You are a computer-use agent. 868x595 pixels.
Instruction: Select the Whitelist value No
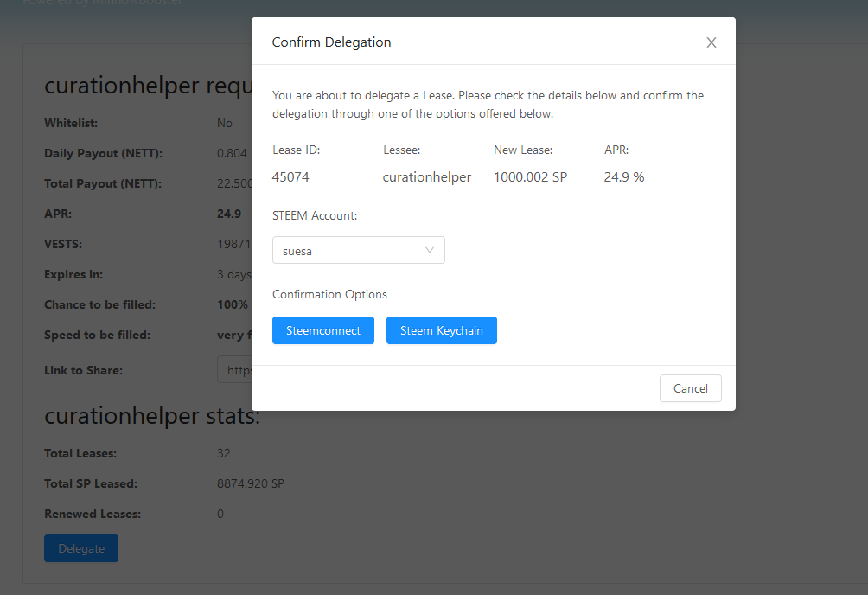tap(225, 123)
